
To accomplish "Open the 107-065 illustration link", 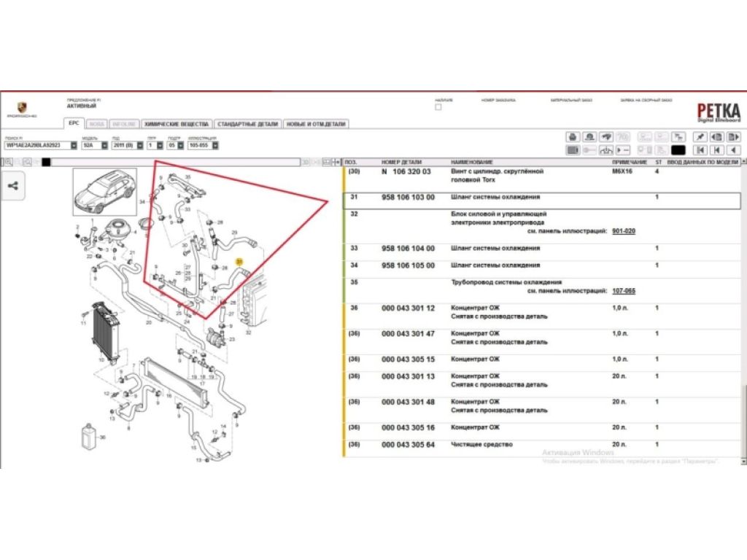I will coord(623,290).
